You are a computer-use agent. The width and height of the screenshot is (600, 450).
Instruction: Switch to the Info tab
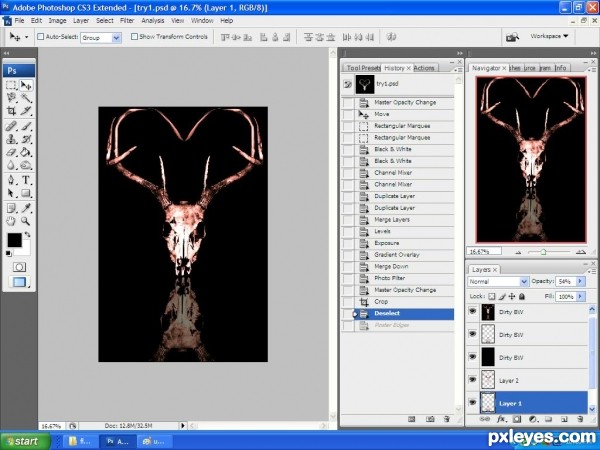(561, 68)
